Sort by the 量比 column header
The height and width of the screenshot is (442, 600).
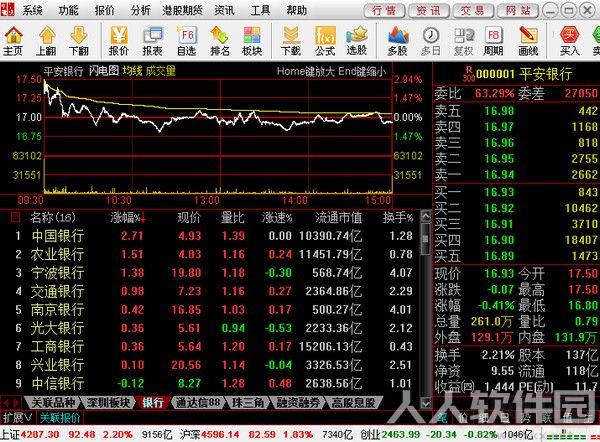click(233, 218)
